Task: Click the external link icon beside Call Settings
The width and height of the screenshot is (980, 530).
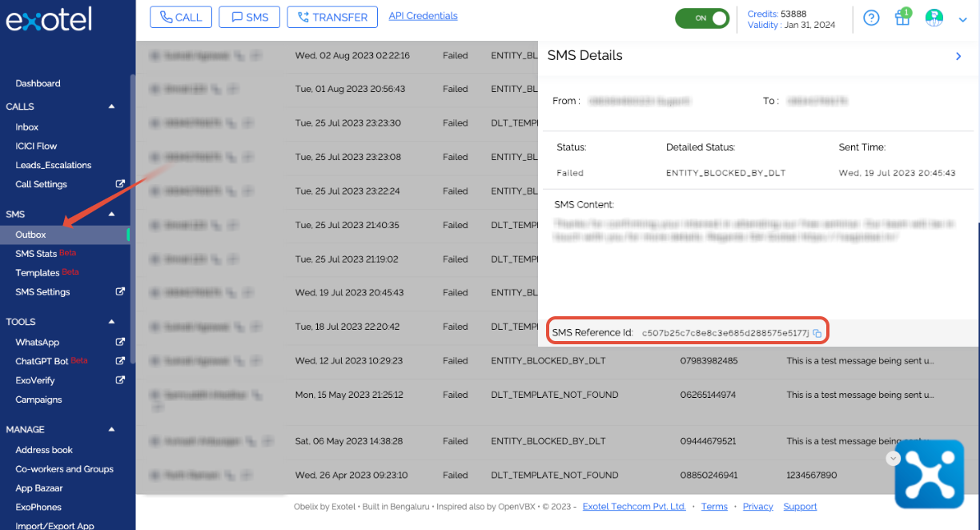Action: pyautogui.click(x=120, y=184)
